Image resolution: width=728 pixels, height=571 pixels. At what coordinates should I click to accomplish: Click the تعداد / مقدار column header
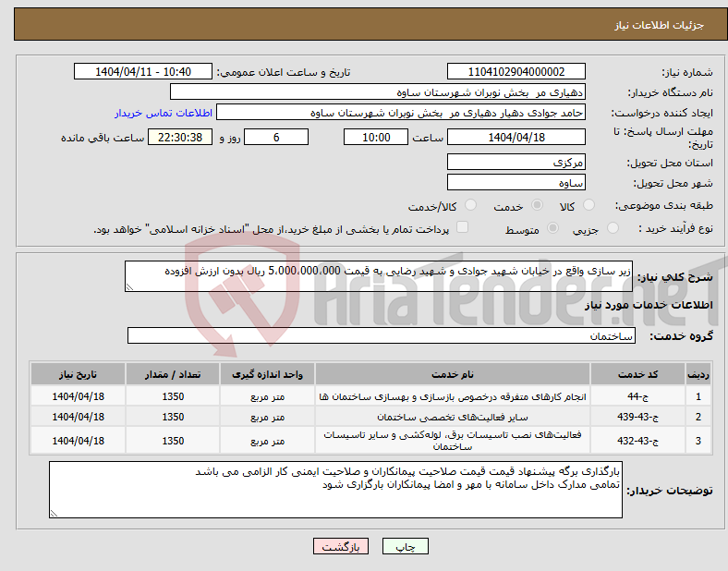(x=173, y=374)
